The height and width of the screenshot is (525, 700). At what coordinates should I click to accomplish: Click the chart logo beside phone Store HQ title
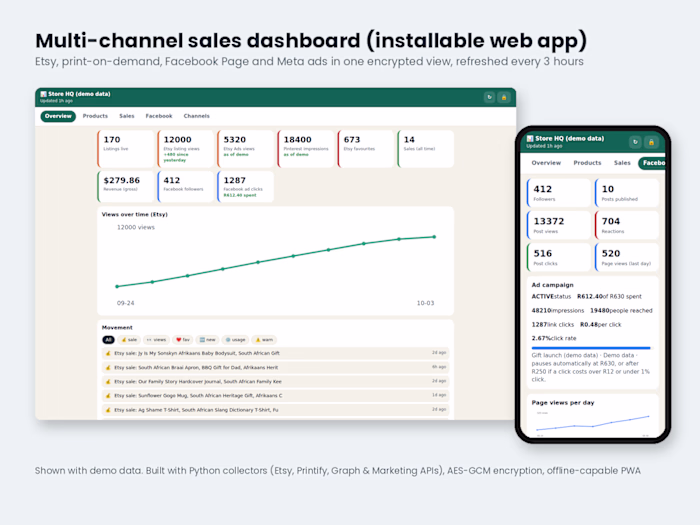point(530,138)
